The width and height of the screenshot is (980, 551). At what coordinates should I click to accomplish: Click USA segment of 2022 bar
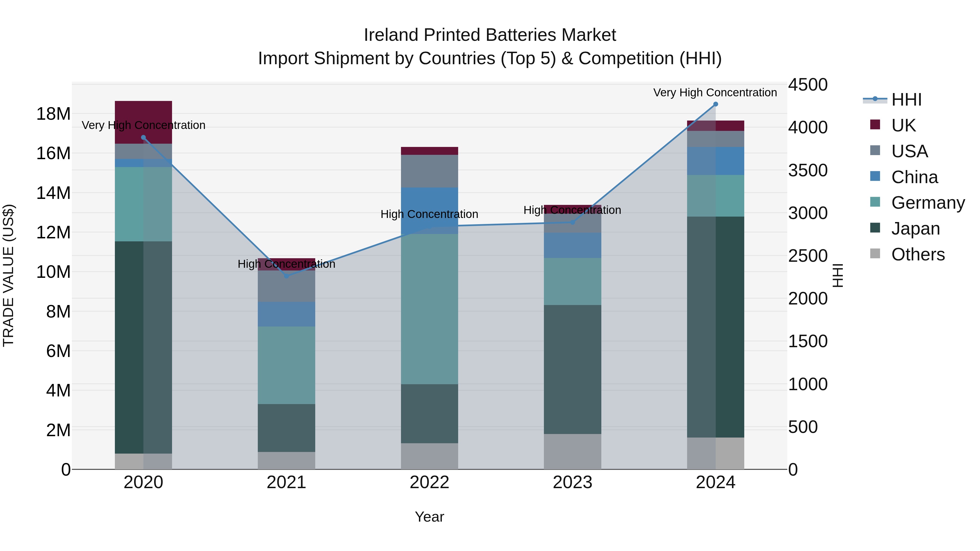[x=430, y=171]
